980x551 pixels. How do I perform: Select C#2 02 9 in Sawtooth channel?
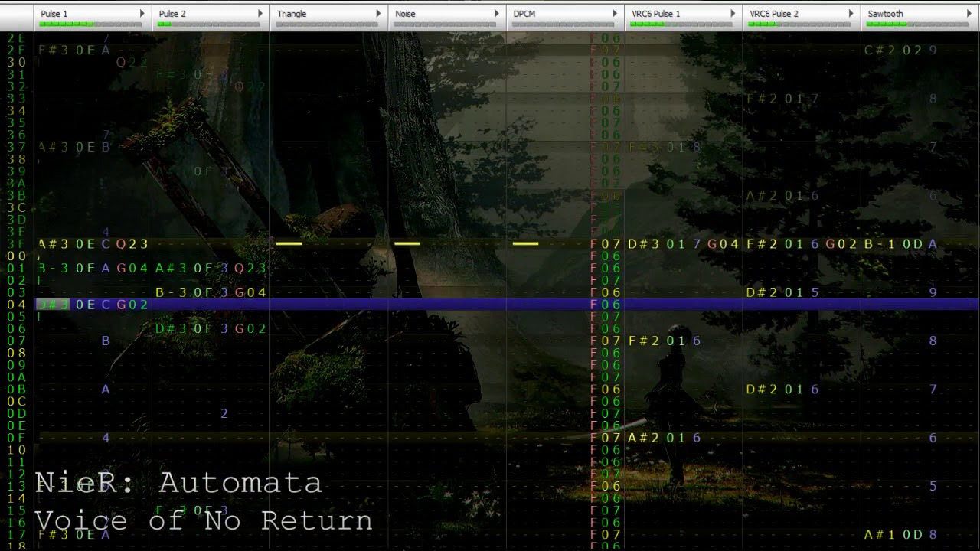point(900,51)
